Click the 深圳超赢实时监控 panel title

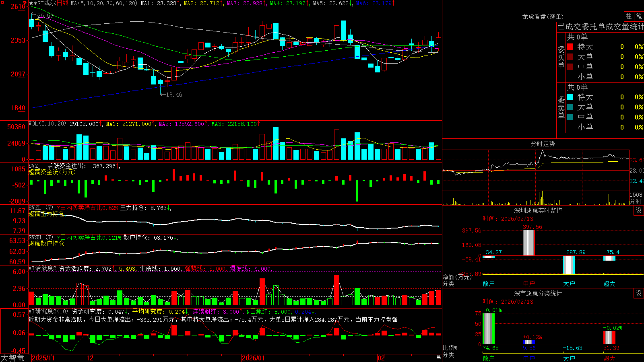point(538,210)
